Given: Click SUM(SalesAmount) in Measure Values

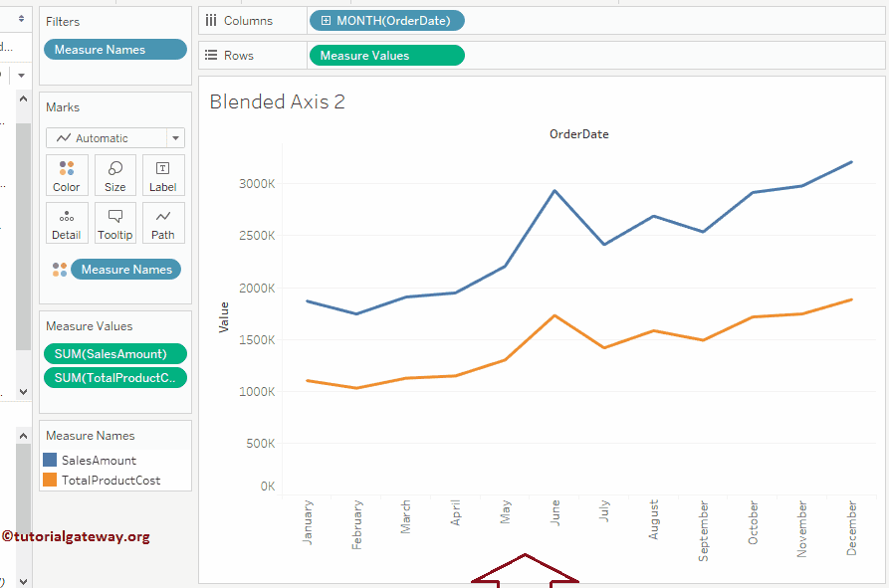Looking at the screenshot, I should [114, 354].
